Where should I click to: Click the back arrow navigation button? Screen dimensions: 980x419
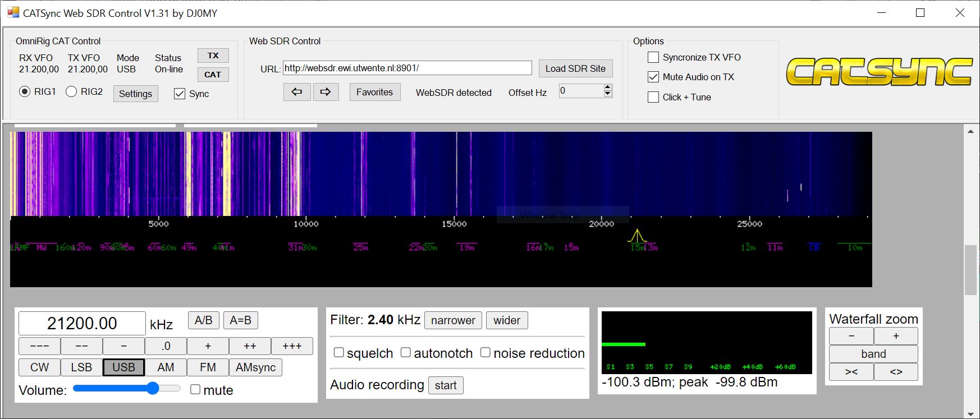point(297,92)
